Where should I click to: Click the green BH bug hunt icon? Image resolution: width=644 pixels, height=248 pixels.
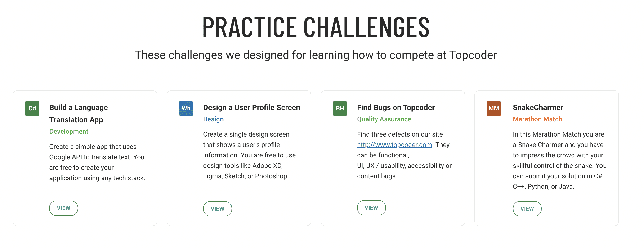[340, 108]
